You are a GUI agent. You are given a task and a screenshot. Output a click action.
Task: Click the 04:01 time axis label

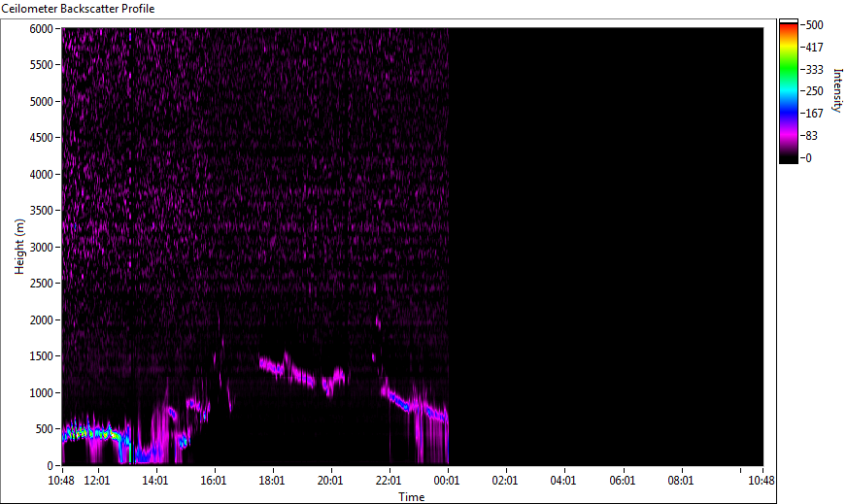563,481
